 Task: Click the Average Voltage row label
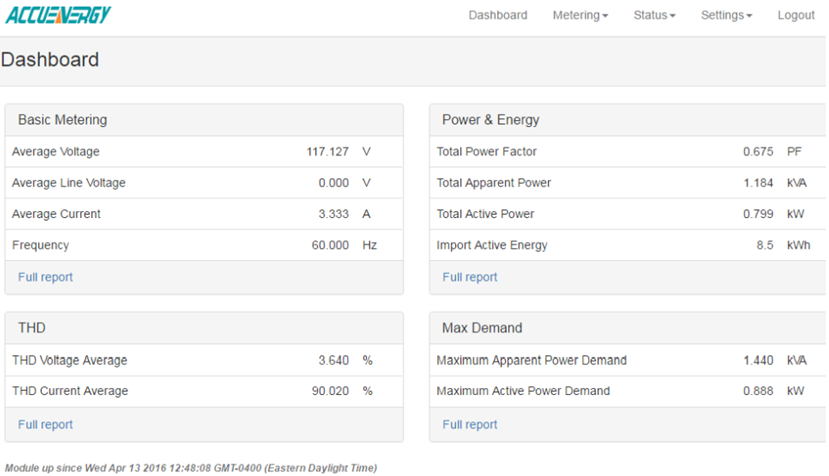56,152
